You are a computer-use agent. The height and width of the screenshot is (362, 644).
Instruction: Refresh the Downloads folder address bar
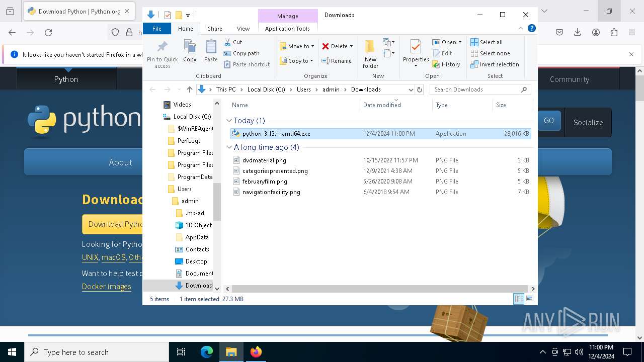[x=420, y=89]
